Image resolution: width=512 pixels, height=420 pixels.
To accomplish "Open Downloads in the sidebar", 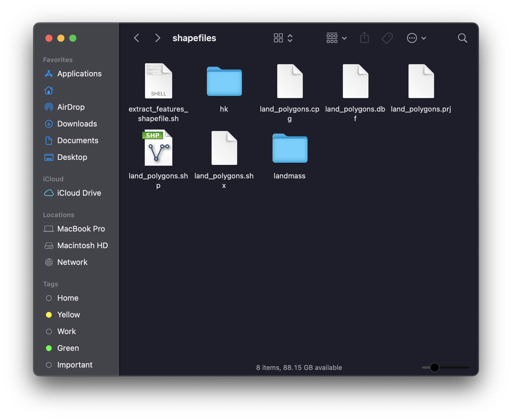I will click(x=77, y=124).
